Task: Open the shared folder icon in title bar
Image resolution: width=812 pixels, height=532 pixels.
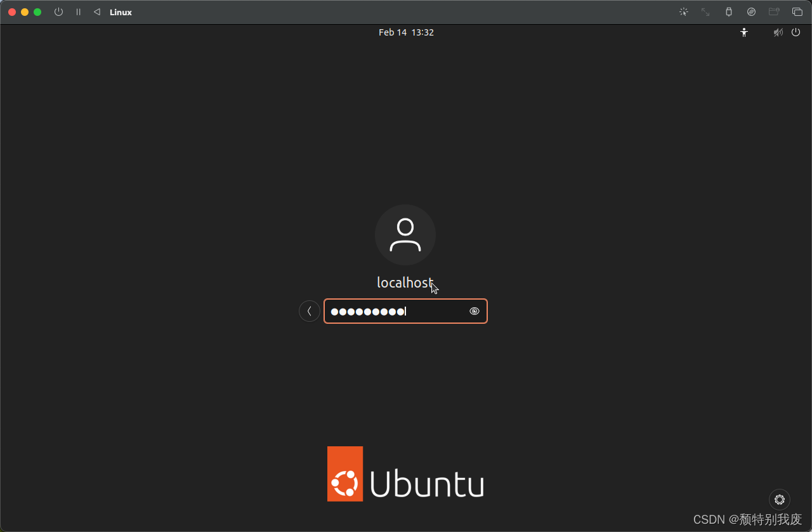Action: point(774,12)
